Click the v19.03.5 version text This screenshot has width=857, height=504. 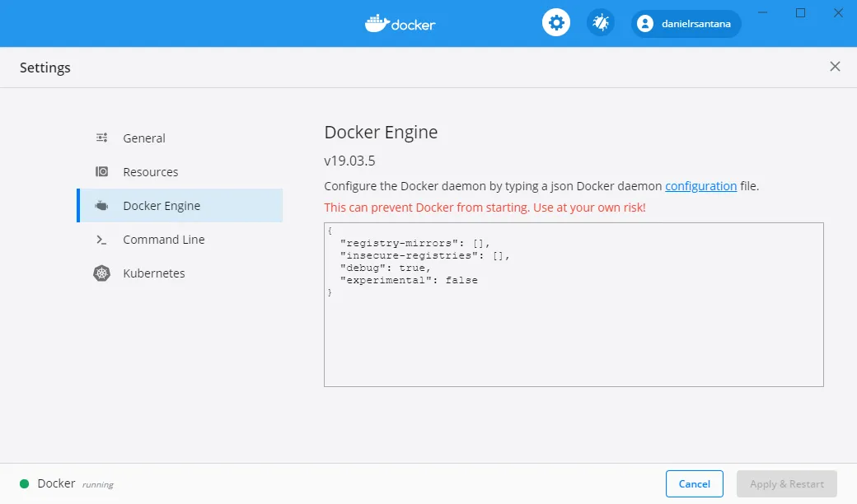coord(349,161)
